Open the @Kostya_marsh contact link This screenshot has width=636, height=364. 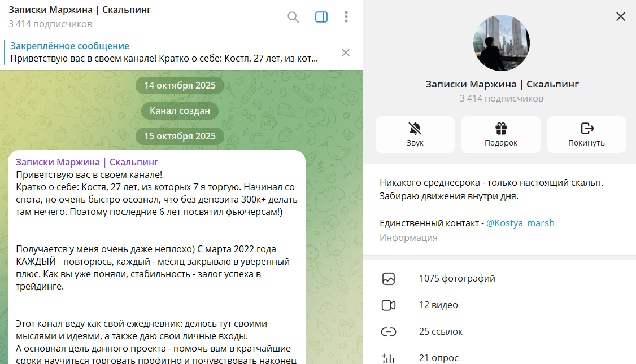pyautogui.click(x=520, y=223)
